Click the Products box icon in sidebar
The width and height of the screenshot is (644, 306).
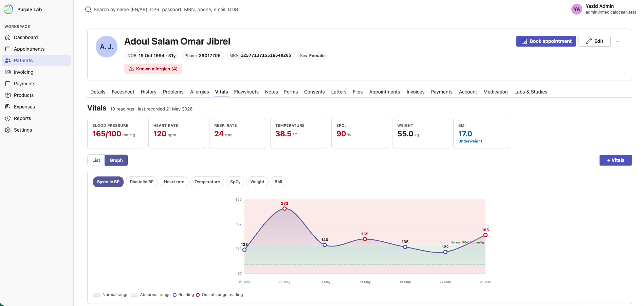click(x=8, y=95)
